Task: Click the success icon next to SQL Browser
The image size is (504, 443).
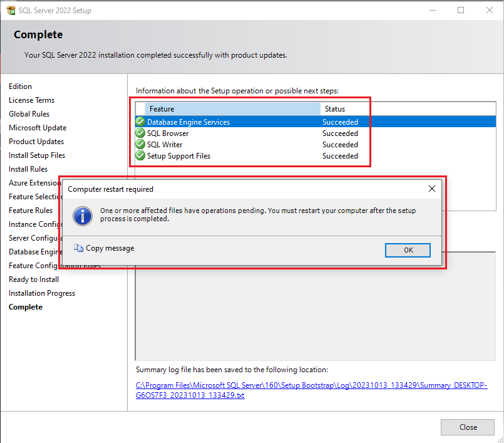Action: 140,133
